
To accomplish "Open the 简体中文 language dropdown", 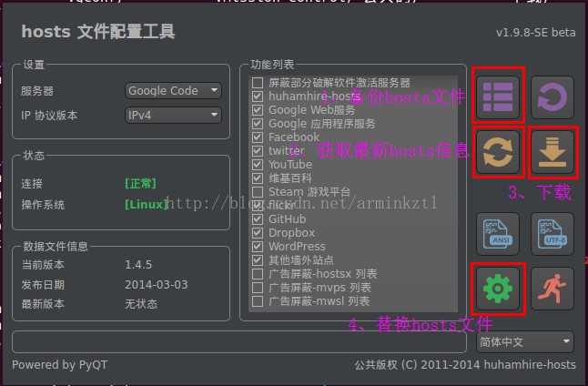I will tap(525, 341).
